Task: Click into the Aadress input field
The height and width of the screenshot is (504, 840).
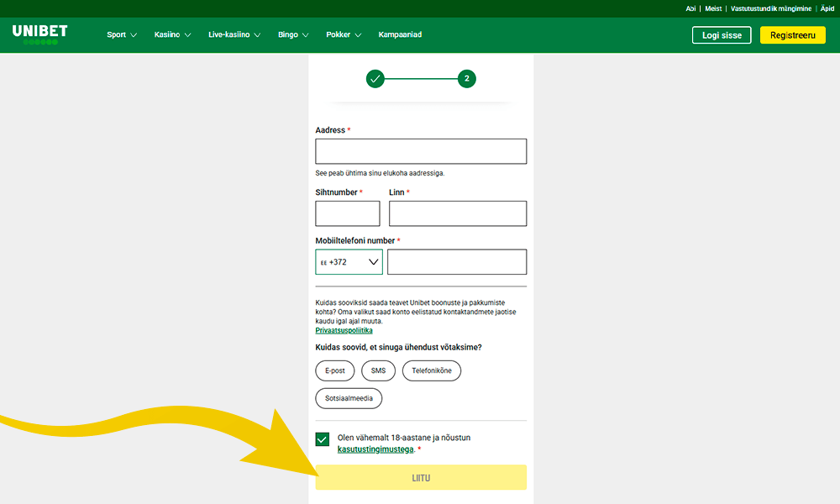Action: click(x=421, y=151)
